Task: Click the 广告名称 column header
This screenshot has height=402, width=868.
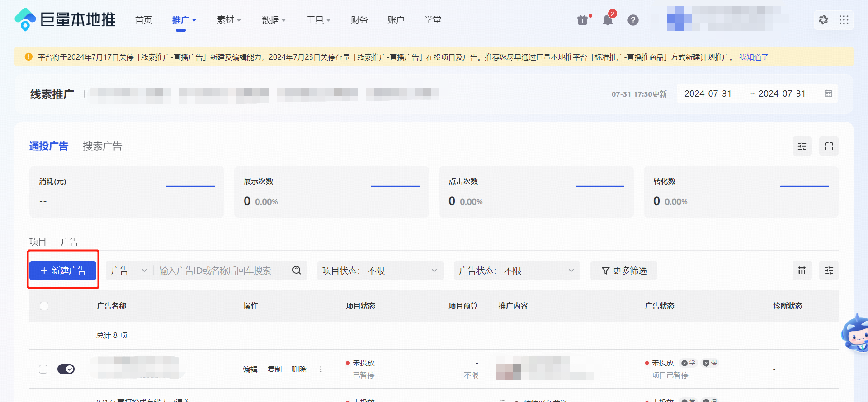Action: pos(112,306)
